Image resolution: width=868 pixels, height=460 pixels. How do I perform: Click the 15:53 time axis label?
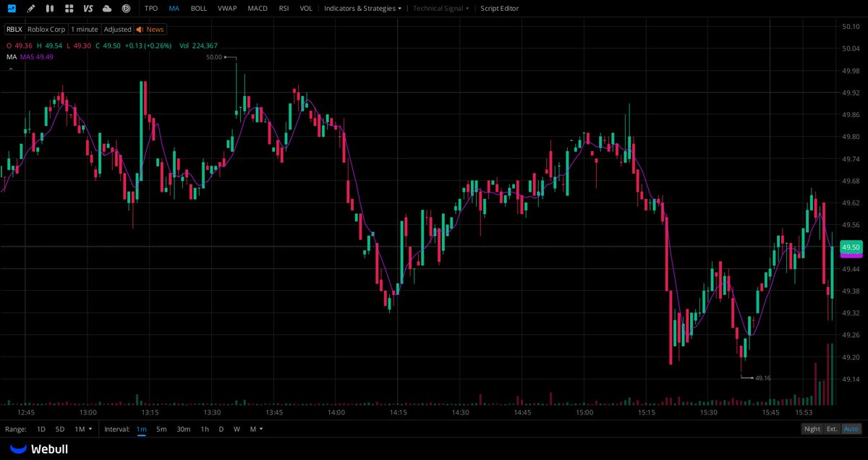(804, 412)
